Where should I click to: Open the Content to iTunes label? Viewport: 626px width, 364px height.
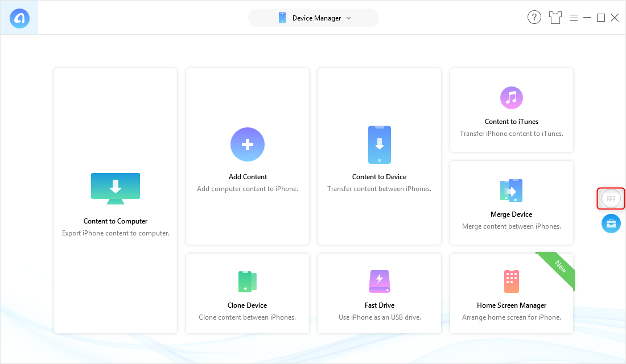[512, 122]
